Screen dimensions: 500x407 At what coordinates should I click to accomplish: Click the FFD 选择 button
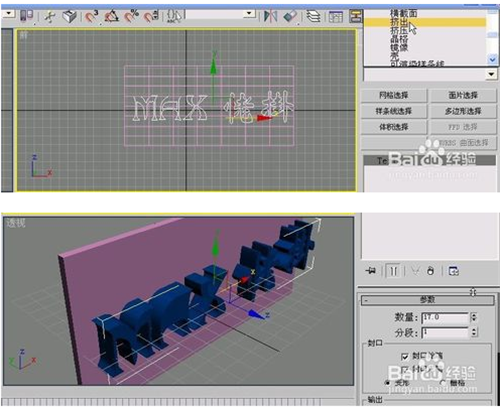coord(463,127)
